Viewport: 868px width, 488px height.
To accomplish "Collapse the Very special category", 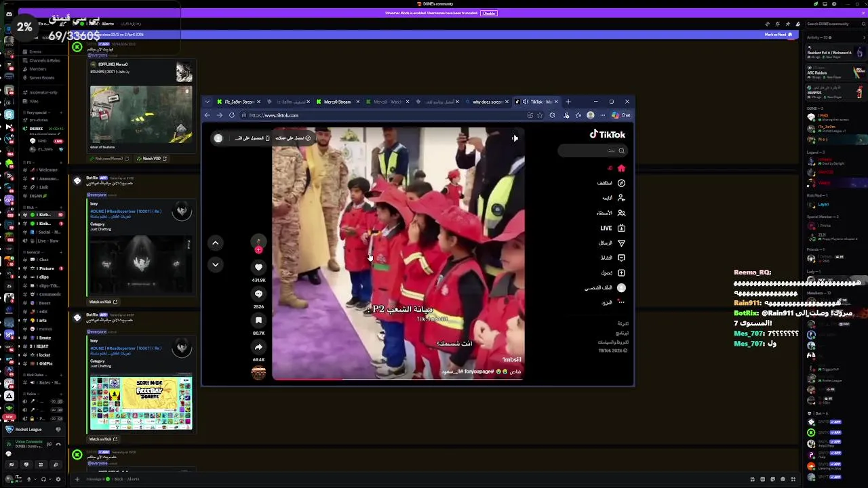I will point(37,113).
